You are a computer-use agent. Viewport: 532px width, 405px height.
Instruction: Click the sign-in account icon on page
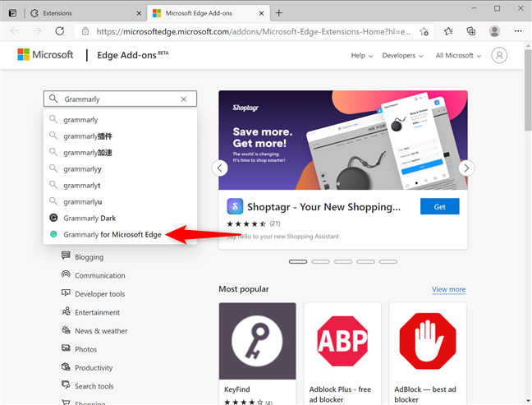tap(499, 55)
